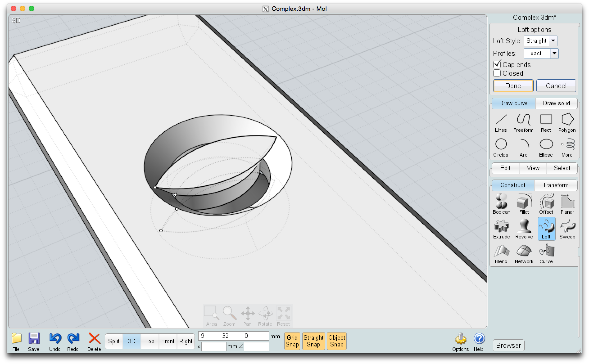Click the Pan view control
Screen dimensions: 589x364
(x=247, y=316)
